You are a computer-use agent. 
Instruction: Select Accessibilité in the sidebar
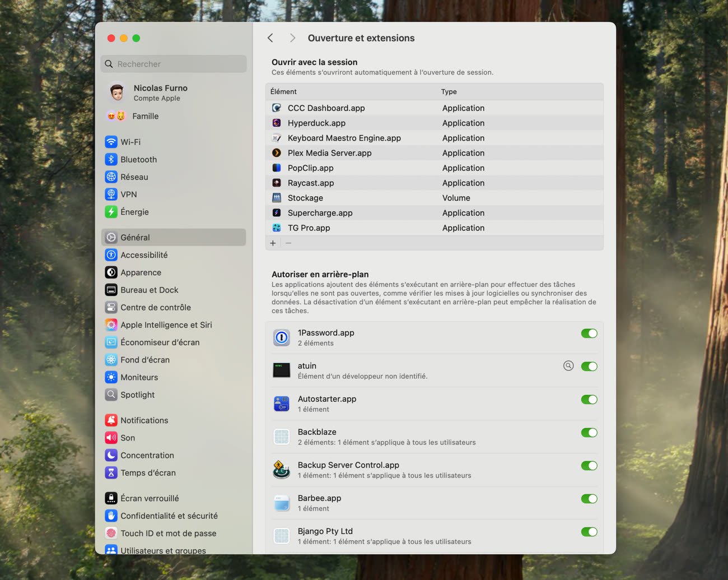tap(174, 254)
